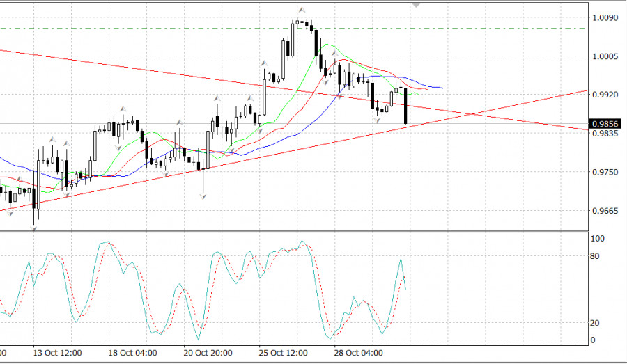This screenshot has height=364, width=627.
Task: Click the 0.9750 price axis label
Action: pyautogui.click(x=605, y=172)
